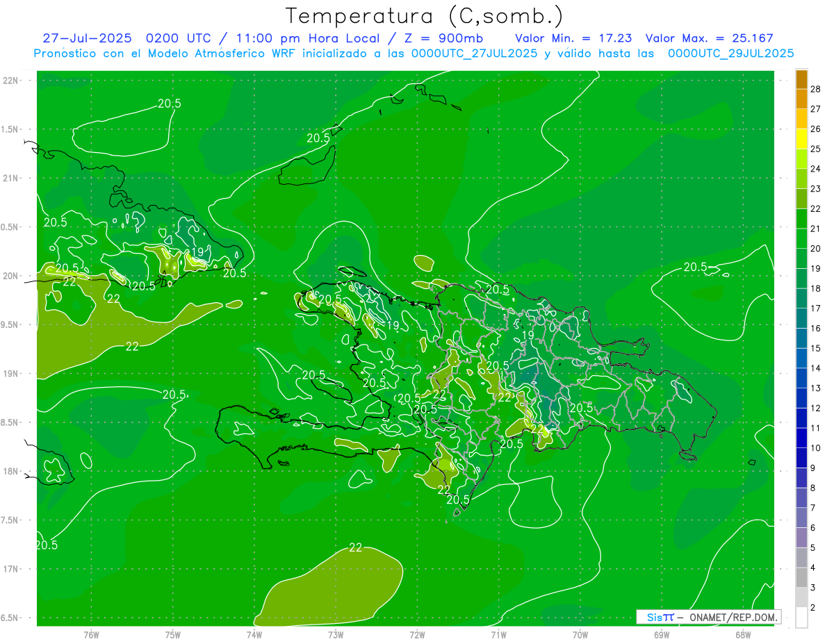Click the '22N' latitude axis label

pos(10,81)
